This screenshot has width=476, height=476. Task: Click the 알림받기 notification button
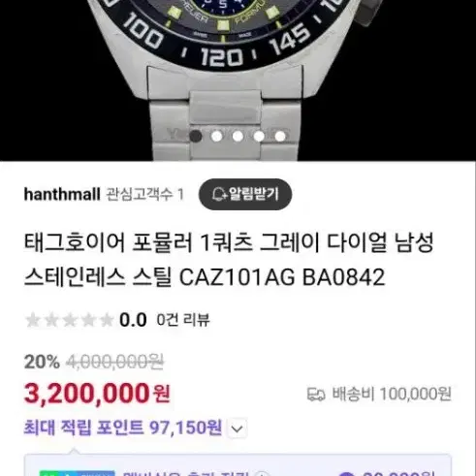tap(245, 194)
